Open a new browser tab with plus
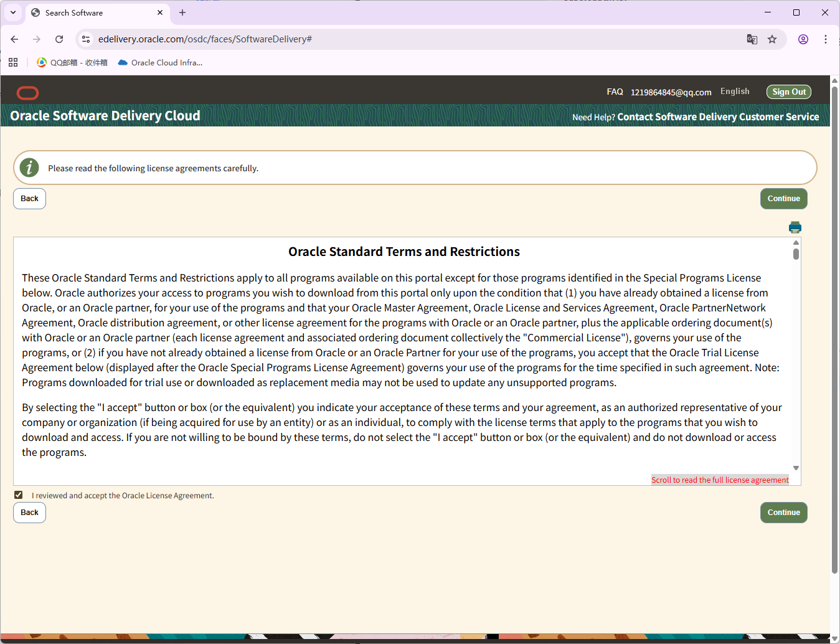Image resolution: width=840 pixels, height=644 pixels. (x=182, y=12)
